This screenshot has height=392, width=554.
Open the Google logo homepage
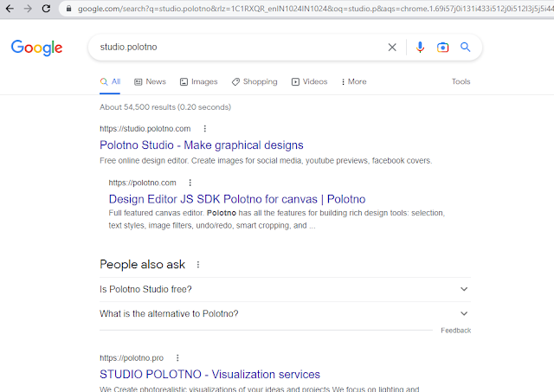point(36,48)
